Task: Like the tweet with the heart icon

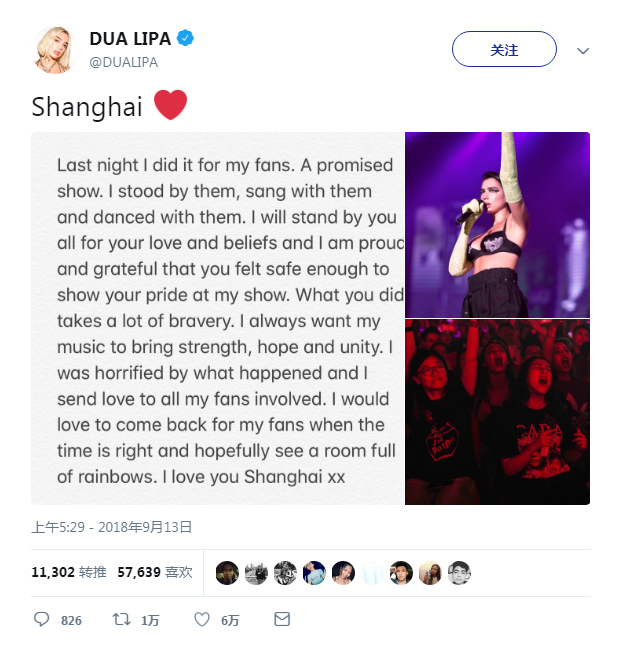Action: (202, 619)
